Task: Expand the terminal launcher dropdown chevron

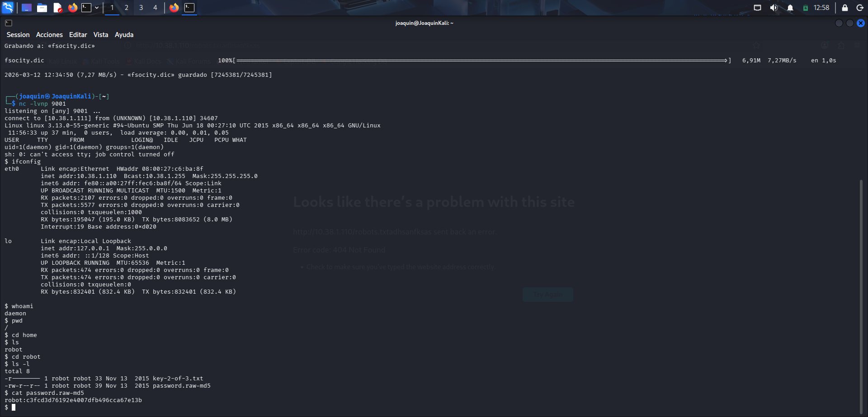Action: click(96, 7)
